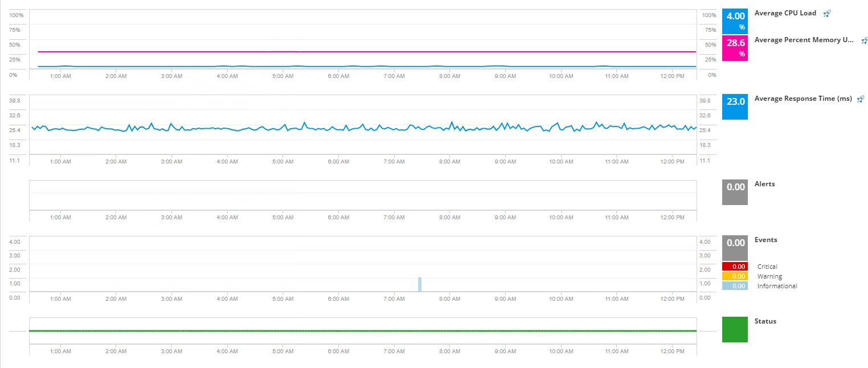Screen dimensions: 868x368
Task: Click the Average Response Time (ms) label
Action: point(803,99)
